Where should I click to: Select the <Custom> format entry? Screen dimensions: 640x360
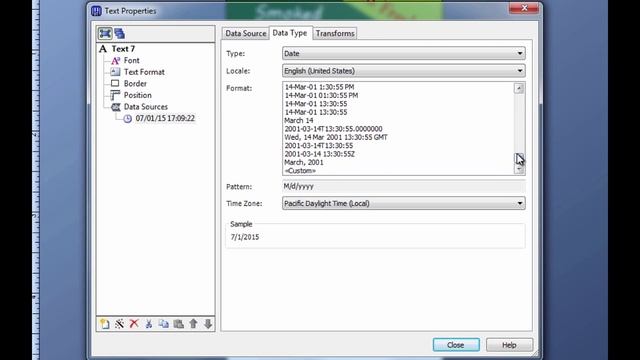(300, 171)
